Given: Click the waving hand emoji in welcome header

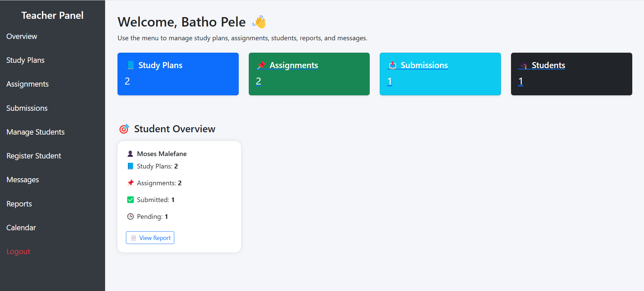Looking at the screenshot, I should coord(259,22).
